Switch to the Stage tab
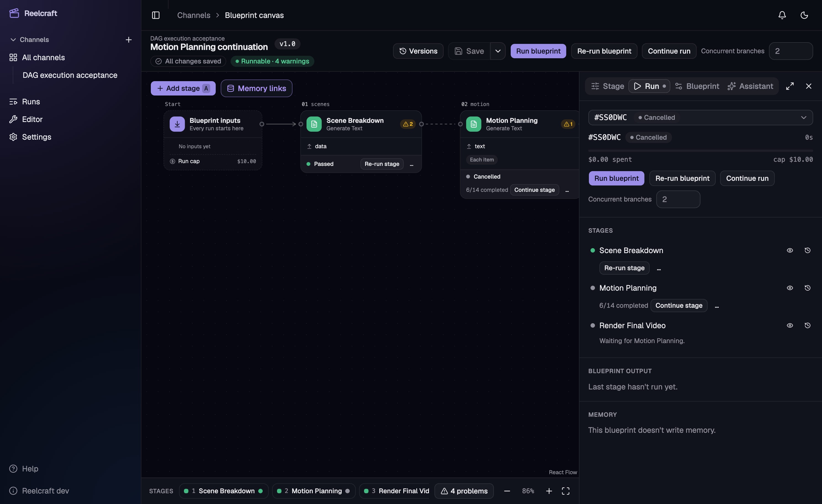 pyautogui.click(x=607, y=86)
